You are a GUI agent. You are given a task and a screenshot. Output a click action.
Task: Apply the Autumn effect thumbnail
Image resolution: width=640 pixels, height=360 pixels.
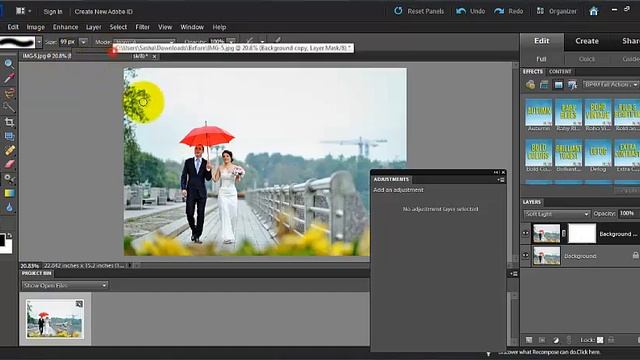click(x=539, y=112)
